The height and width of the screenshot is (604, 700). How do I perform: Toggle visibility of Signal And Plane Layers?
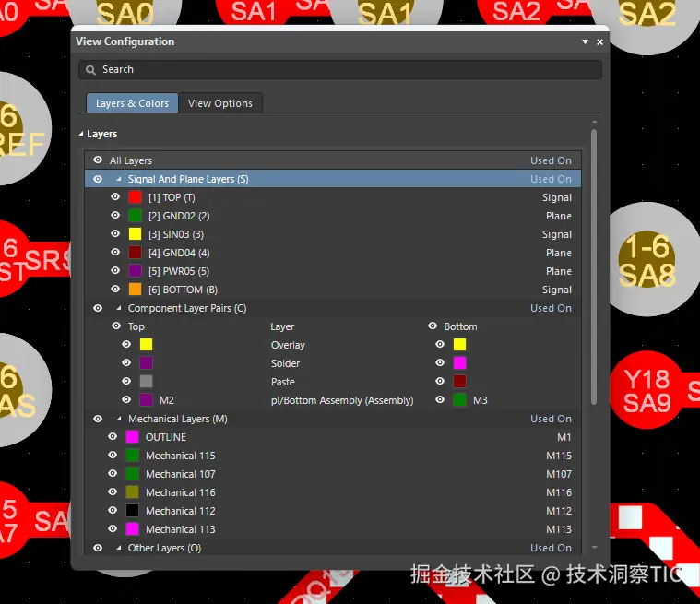[98, 179]
